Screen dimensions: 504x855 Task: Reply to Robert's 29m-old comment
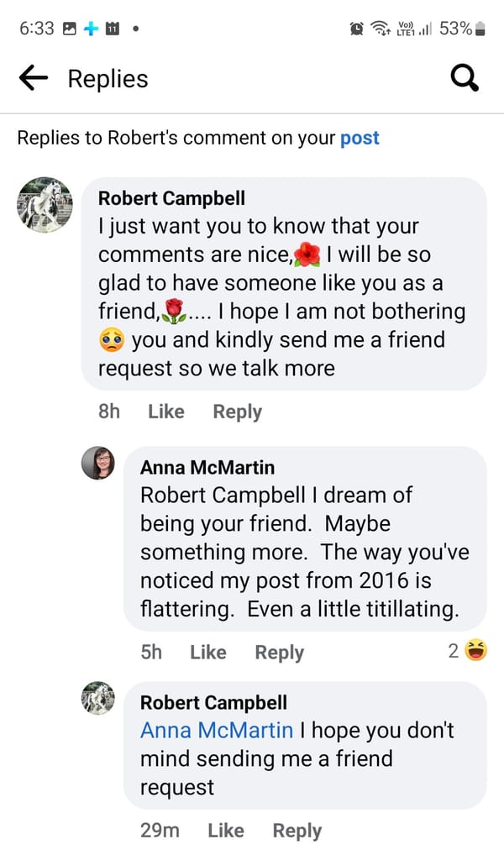pyautogui.click(x=297, y=830)
